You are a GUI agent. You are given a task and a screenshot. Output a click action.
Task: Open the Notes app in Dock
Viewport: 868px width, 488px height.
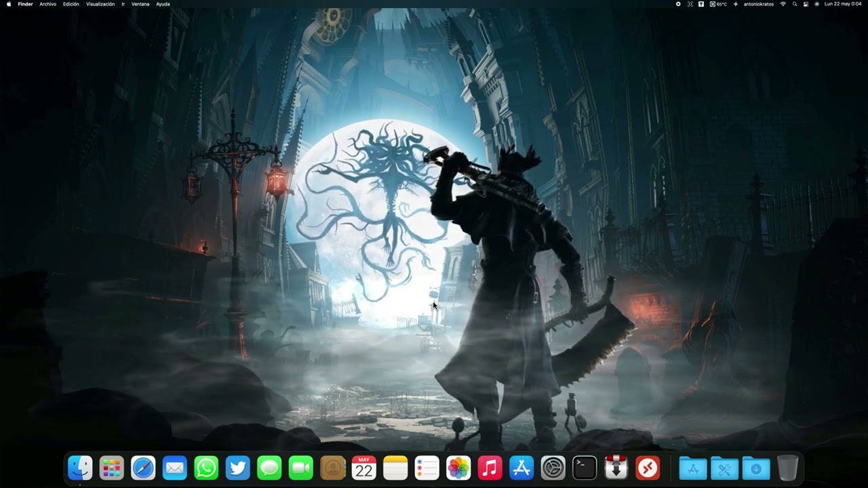395,468
